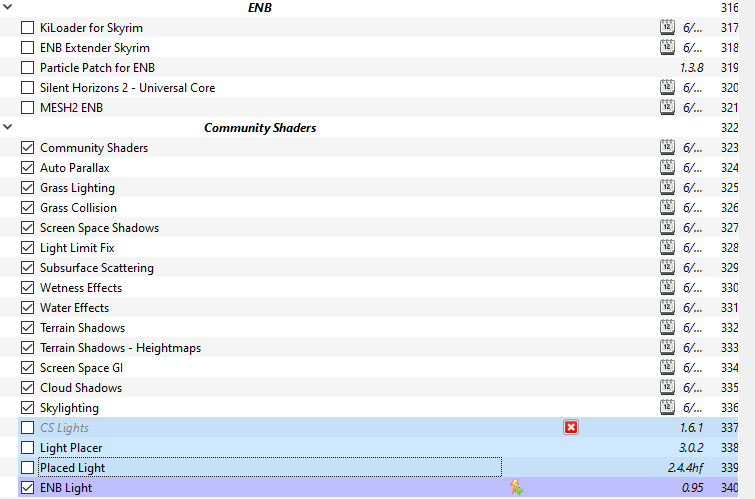The width and height of the screenshot is (755, 499).
Task: Select the Wetness Effects mod name
Action: 81,288
